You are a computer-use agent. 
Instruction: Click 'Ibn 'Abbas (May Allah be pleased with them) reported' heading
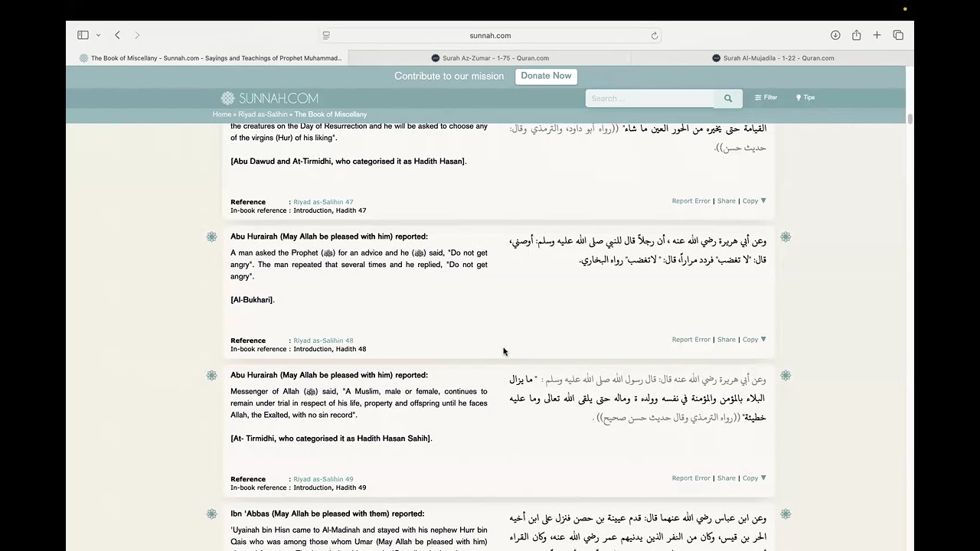point(328,514)
